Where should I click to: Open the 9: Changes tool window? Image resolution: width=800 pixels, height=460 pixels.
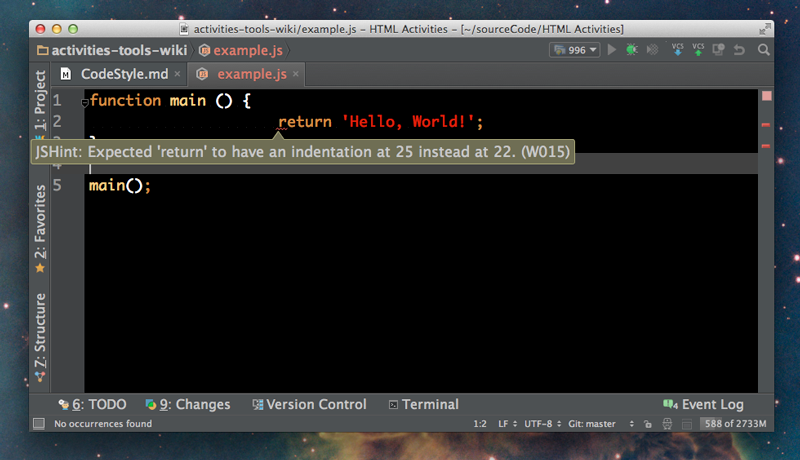[188, 404]
